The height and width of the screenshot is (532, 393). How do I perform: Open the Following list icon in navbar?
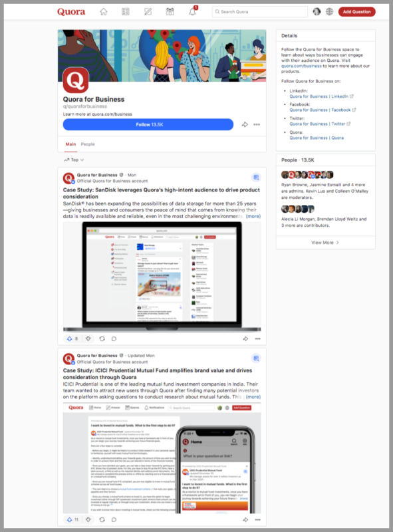click(126, 12)
